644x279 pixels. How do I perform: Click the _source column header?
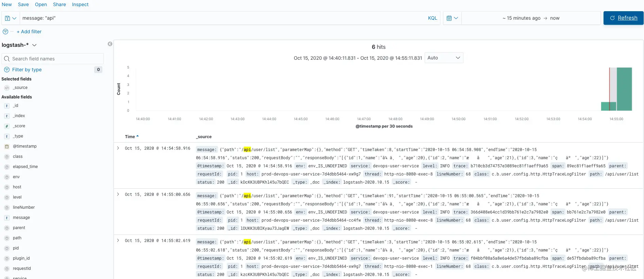204,137
